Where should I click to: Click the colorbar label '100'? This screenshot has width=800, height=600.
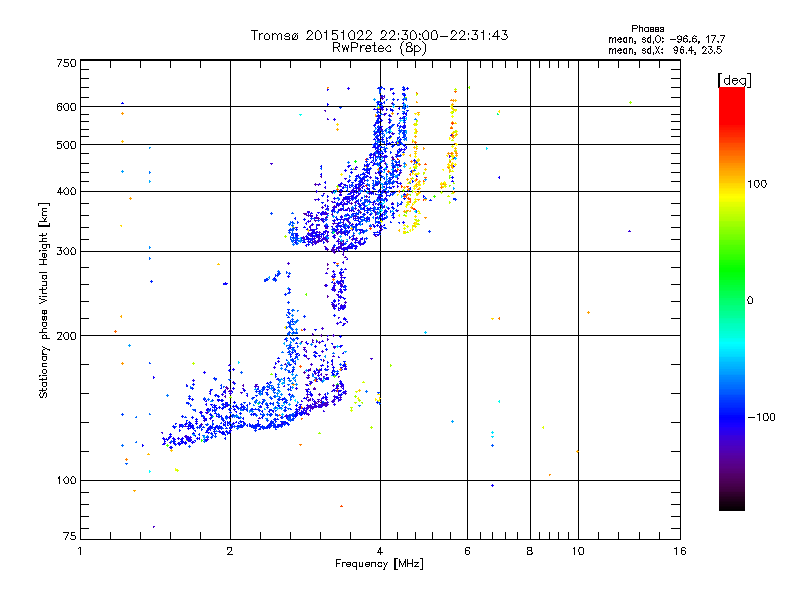pyautogui.click(x=757, y=184)
